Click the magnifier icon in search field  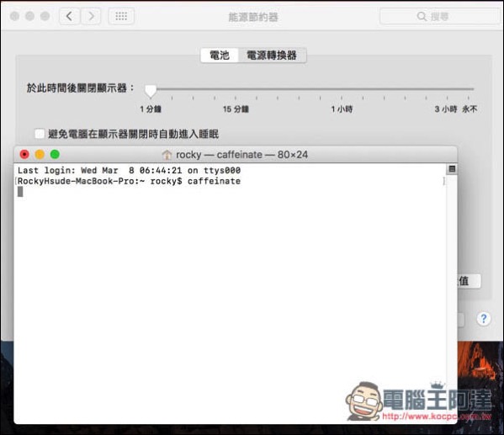(422, 16)
